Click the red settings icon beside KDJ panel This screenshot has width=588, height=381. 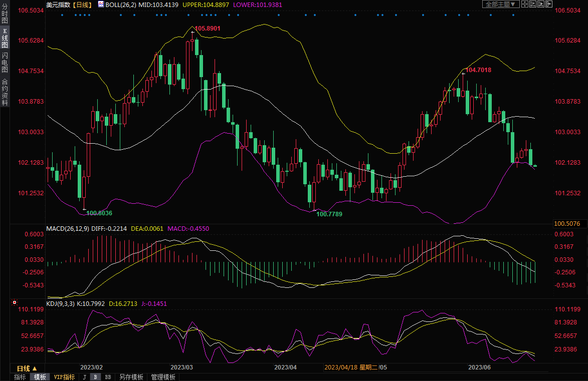coord(14,303)
